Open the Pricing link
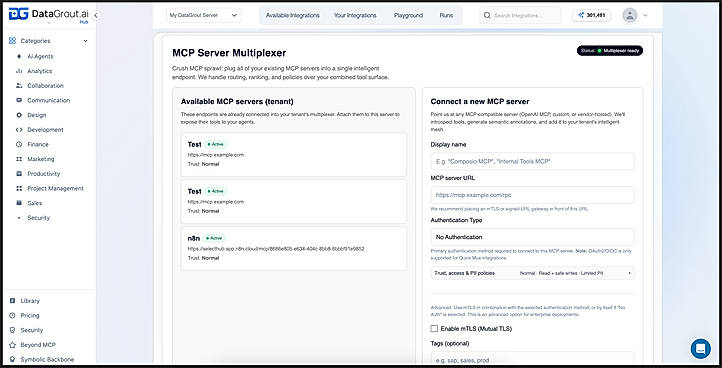The height and width of the screenshot is (368, 722). tap(30, 315)
